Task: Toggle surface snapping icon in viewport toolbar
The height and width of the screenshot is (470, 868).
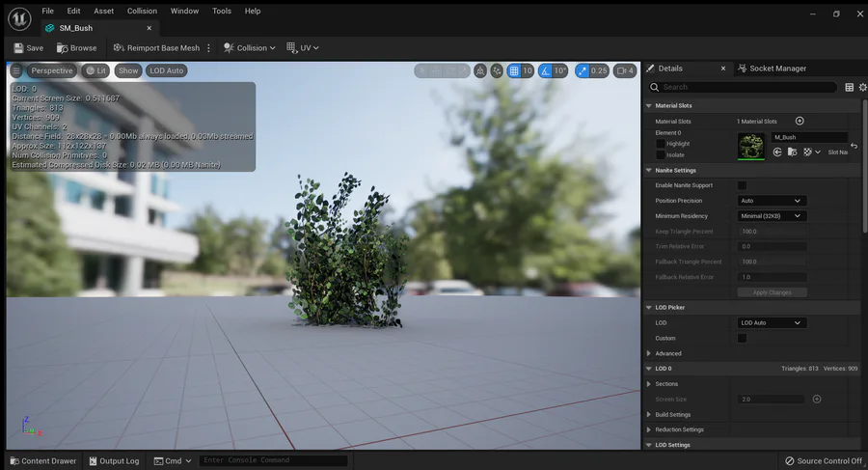Action: (497, 71)
